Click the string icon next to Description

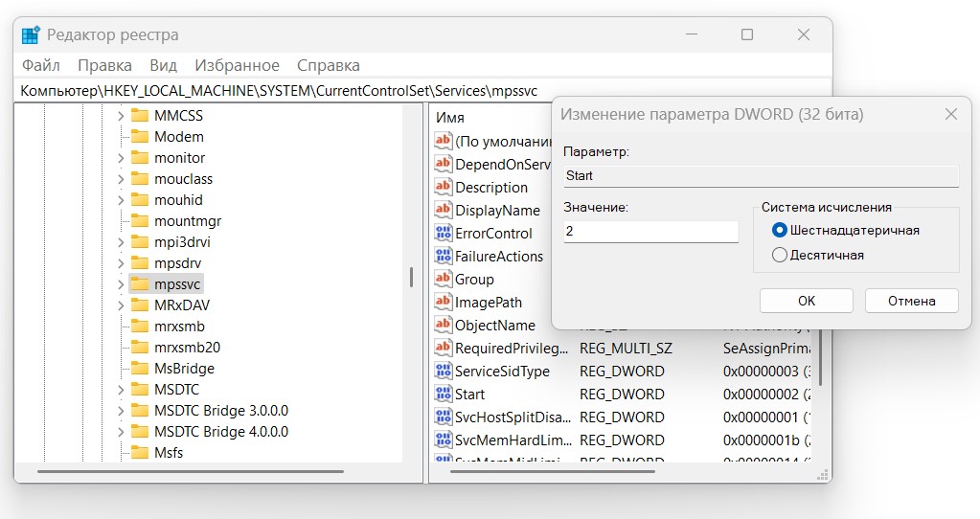444,187
